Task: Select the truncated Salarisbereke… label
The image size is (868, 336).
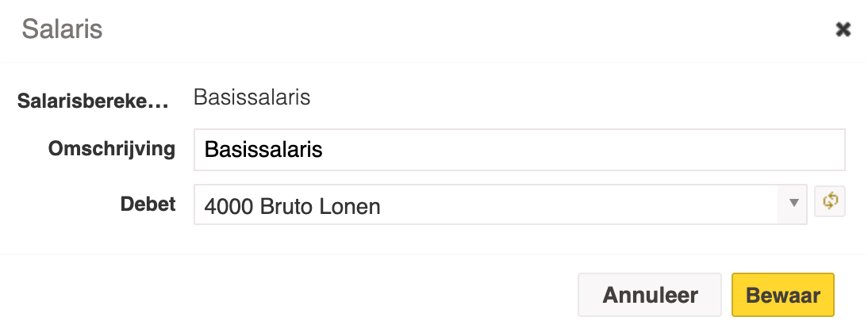Action: pos(93,101)
